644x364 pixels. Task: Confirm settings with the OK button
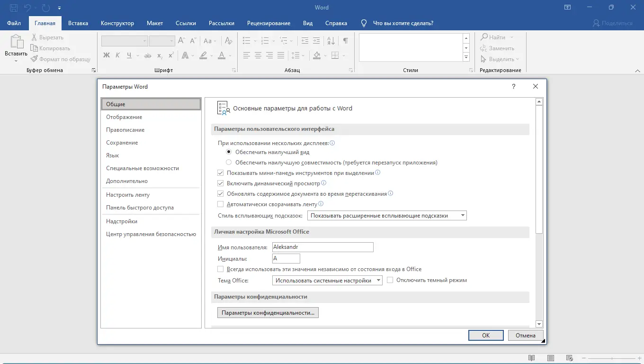coord(486,335)
